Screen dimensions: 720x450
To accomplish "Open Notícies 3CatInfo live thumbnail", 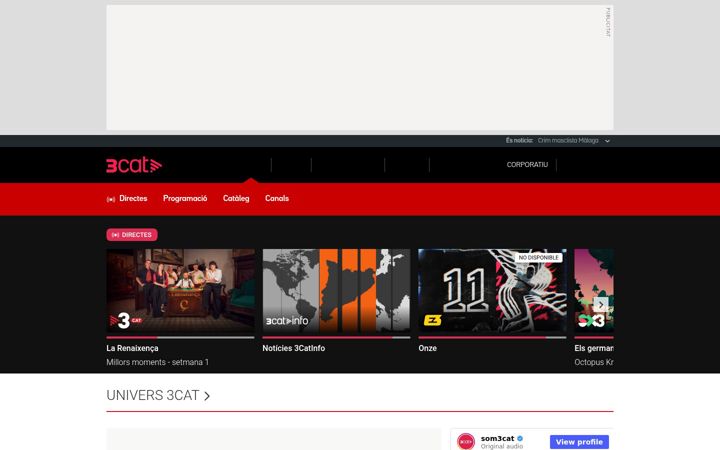I will [336, 290].
